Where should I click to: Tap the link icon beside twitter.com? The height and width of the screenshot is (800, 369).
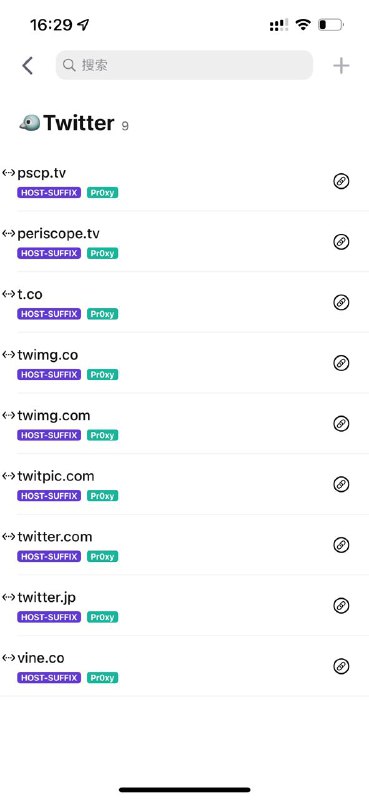(341, 545)
